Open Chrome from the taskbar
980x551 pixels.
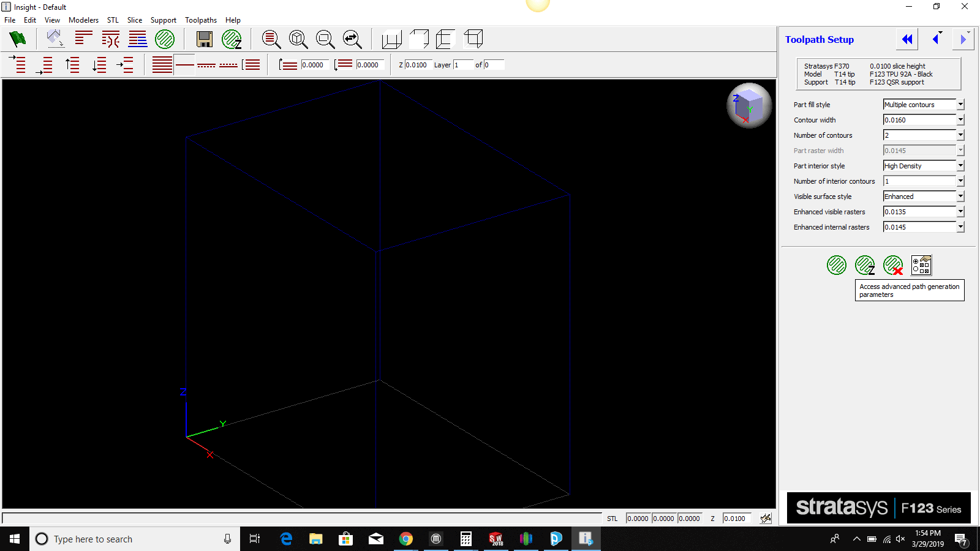(405, 539)
